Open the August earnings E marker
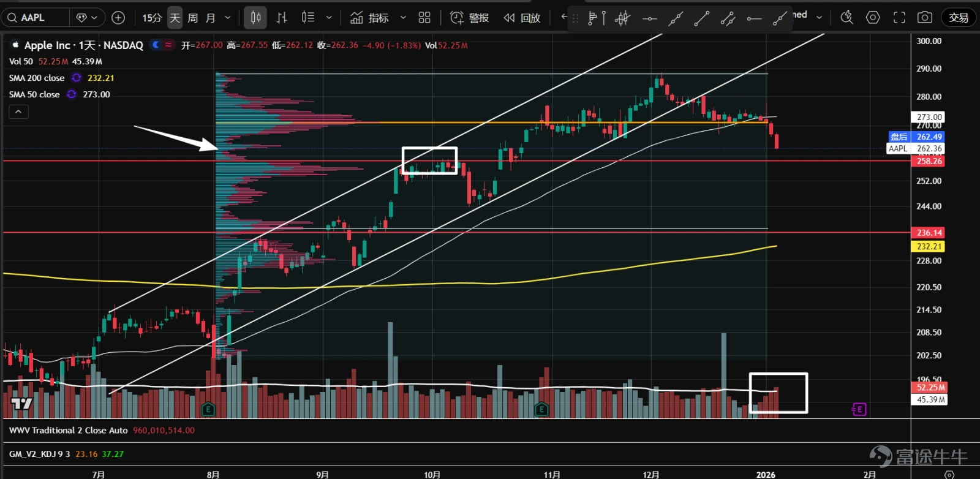The width and height of the screenshot is (980, 479). pos(208,409)
